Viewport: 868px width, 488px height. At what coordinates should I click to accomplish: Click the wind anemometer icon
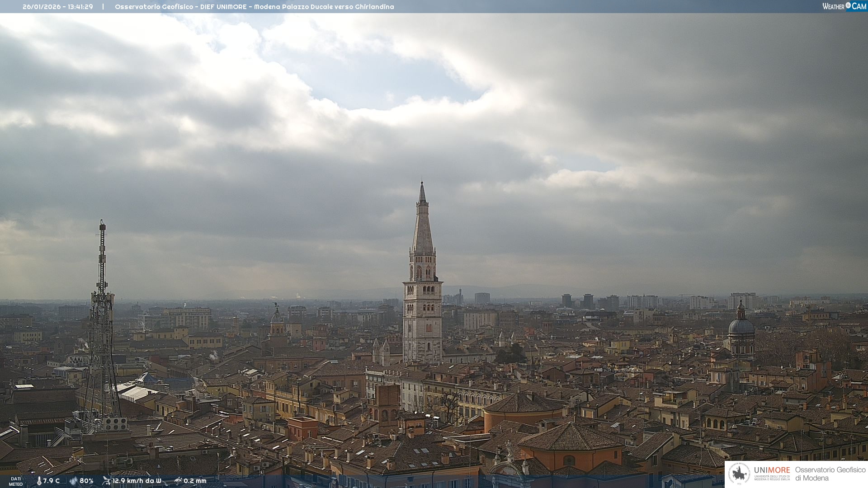[x=107, y=481]
